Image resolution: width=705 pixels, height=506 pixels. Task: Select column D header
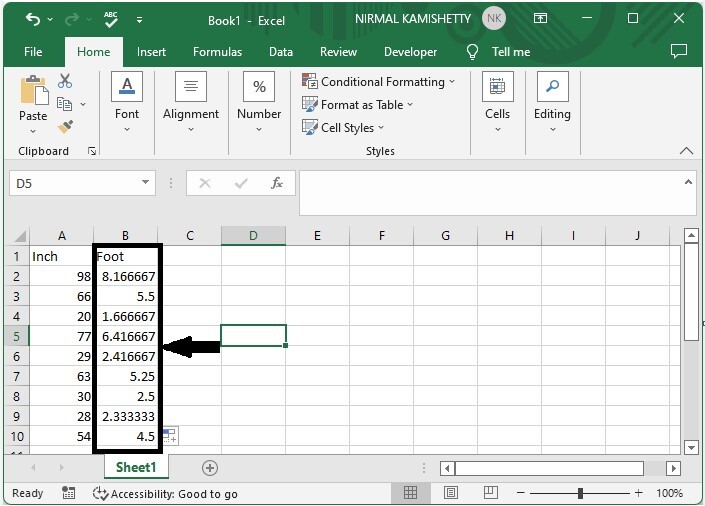coord(253,236)
